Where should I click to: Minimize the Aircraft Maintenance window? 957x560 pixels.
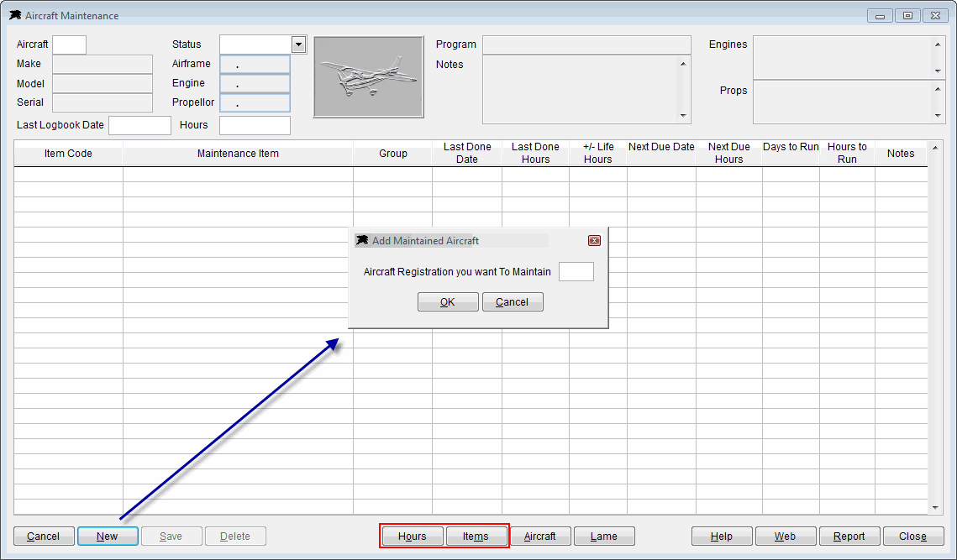point(880,16)
